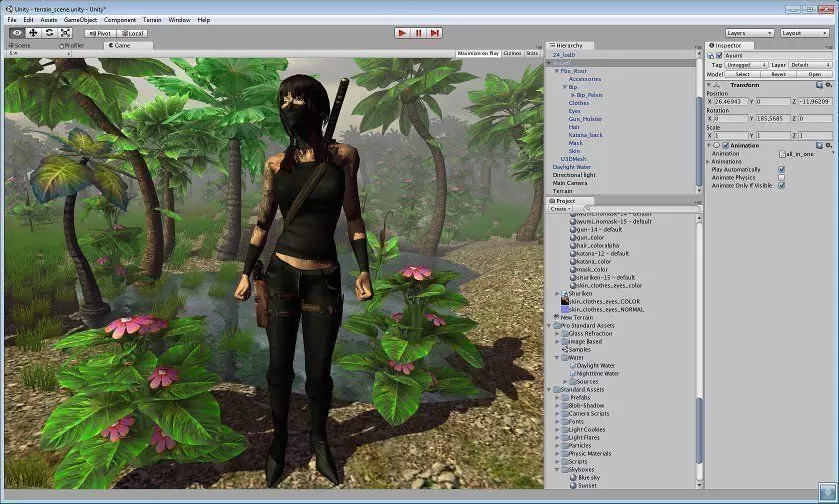Open the Create dropdown in Project panel

[x=560, y=209]
